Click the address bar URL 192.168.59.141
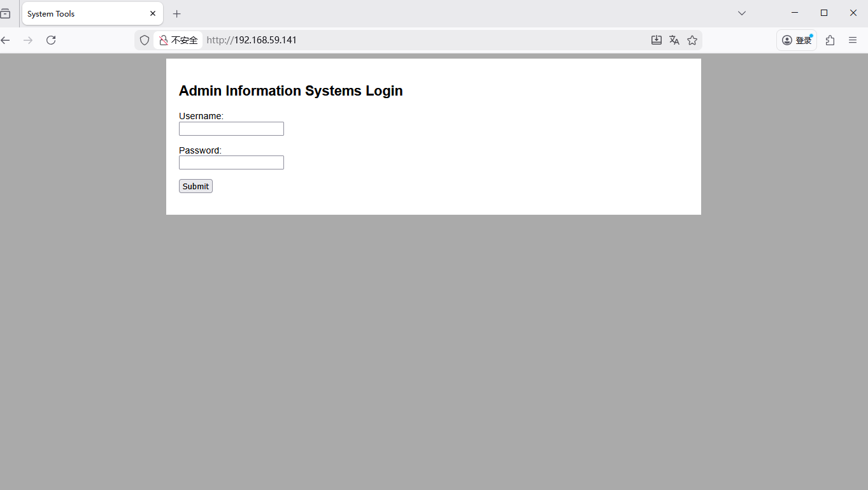The height and width of the screenshot is (490, 868). pyautogui.click(x=252, y=40)
